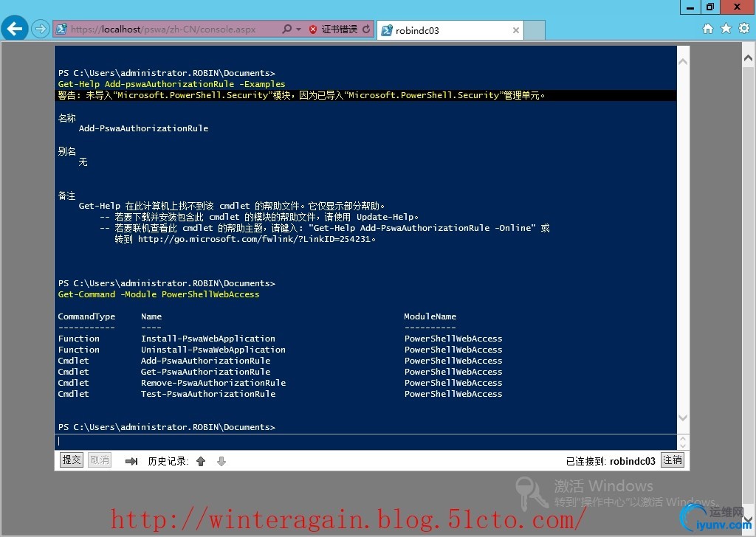The height and width of the screenshot is (537, 756).
Task: Click Add-PswaAuthorizationRule in the command list
Action: pos(205,361)
